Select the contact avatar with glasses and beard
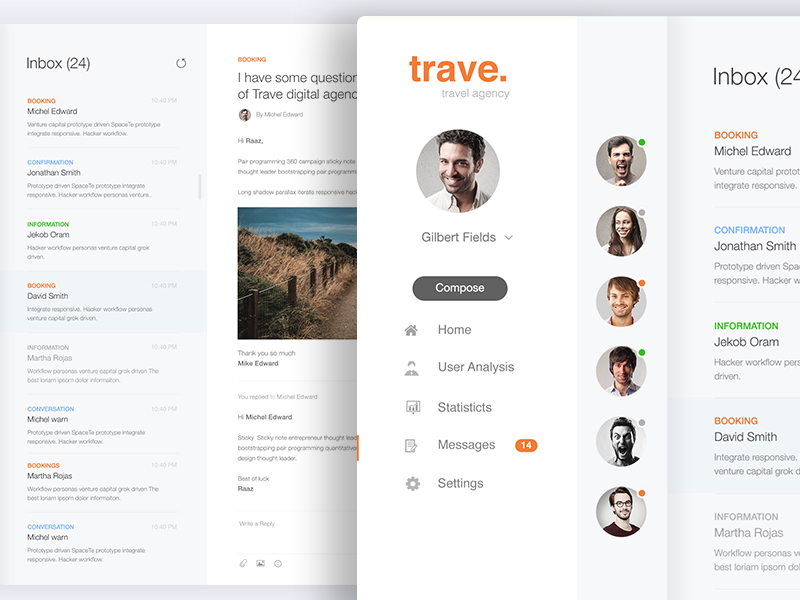The image size is (800, 600). click(621, 511)
